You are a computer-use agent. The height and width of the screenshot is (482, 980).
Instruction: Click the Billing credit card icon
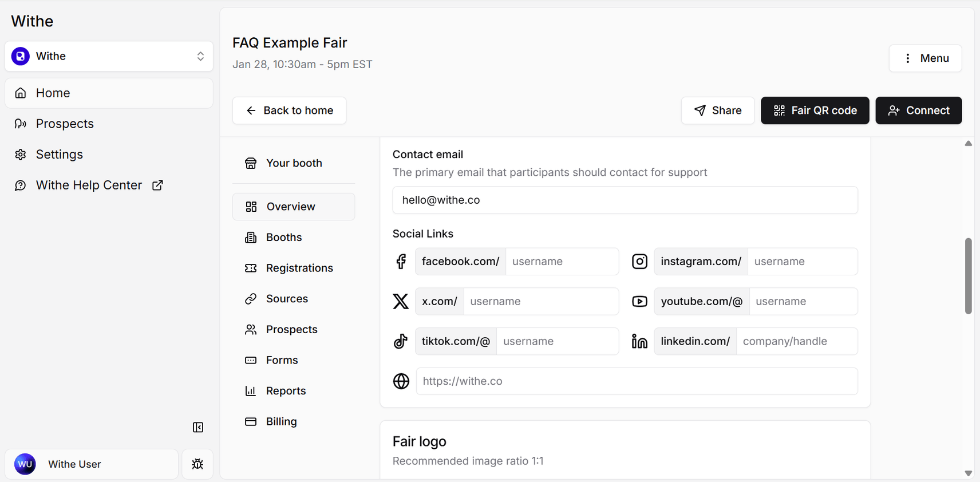tap(251, 422)
